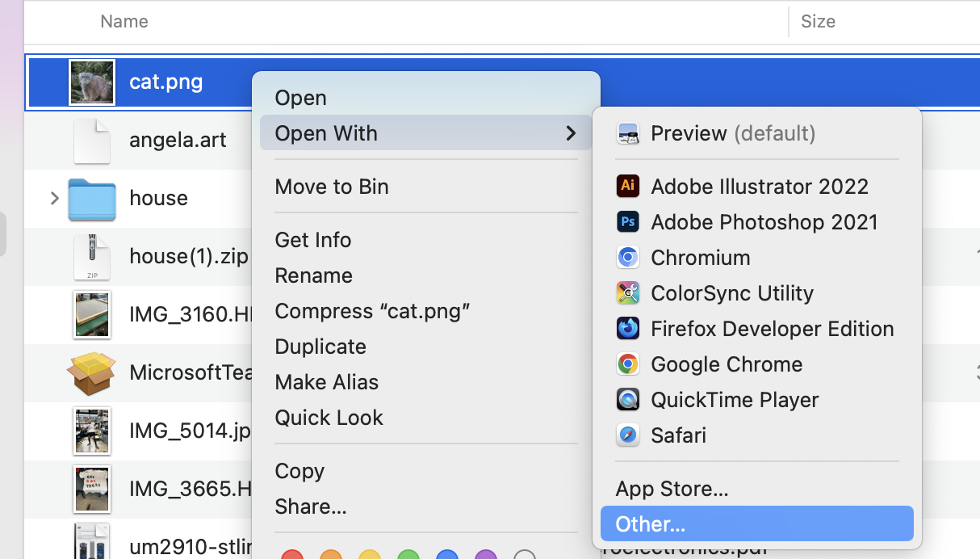
Task: Click Other... to browse for an application
Action: pos(757,524)
